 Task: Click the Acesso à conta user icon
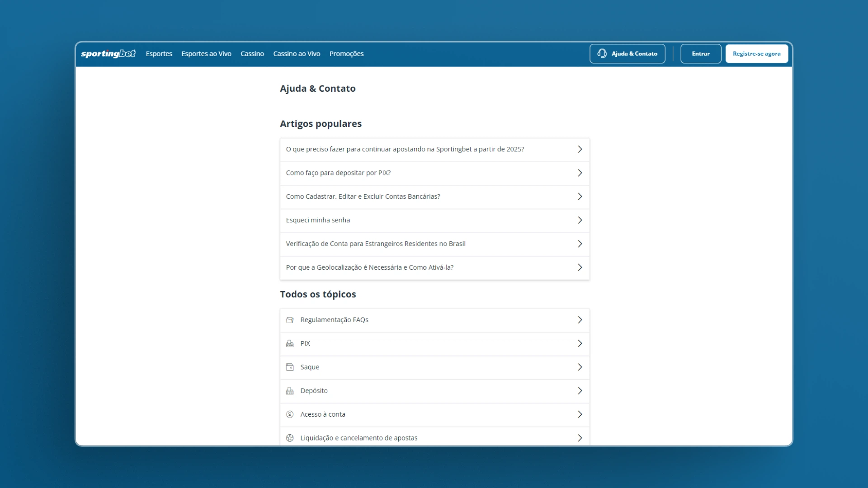290,414
